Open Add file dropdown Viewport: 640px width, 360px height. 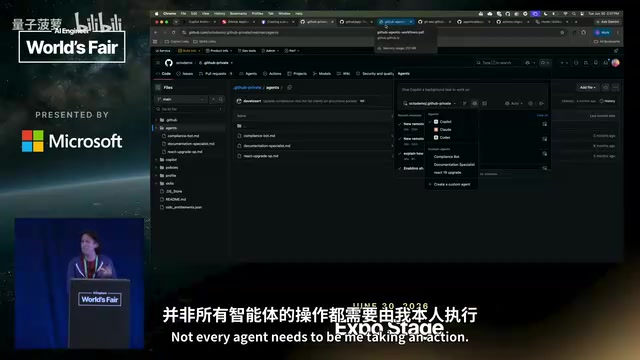point(587,87)
